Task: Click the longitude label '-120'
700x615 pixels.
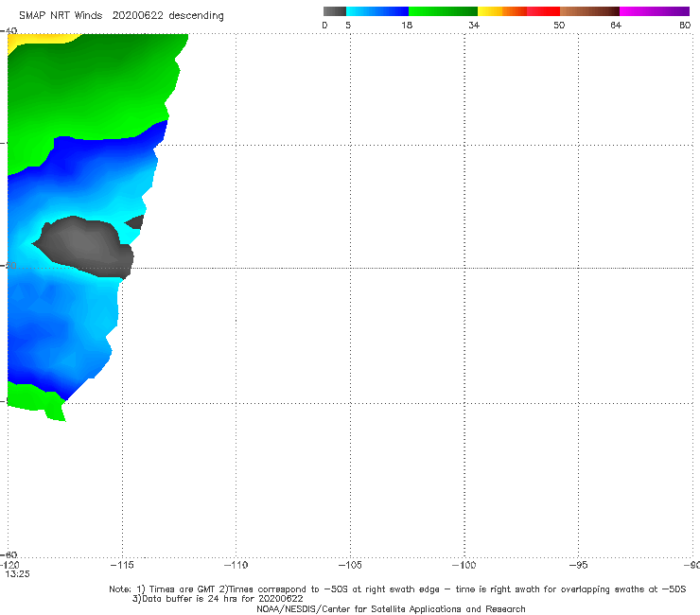Action: [x=9, y=566]
